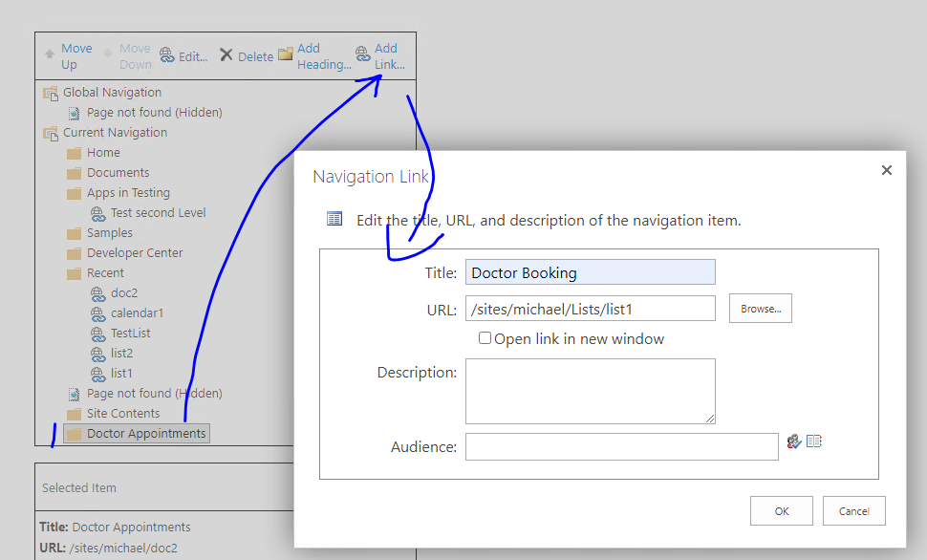Click the Test second Level link icon
Image resolution: width=927 pixels, height=560 pixels.
(x=97, y=213)
